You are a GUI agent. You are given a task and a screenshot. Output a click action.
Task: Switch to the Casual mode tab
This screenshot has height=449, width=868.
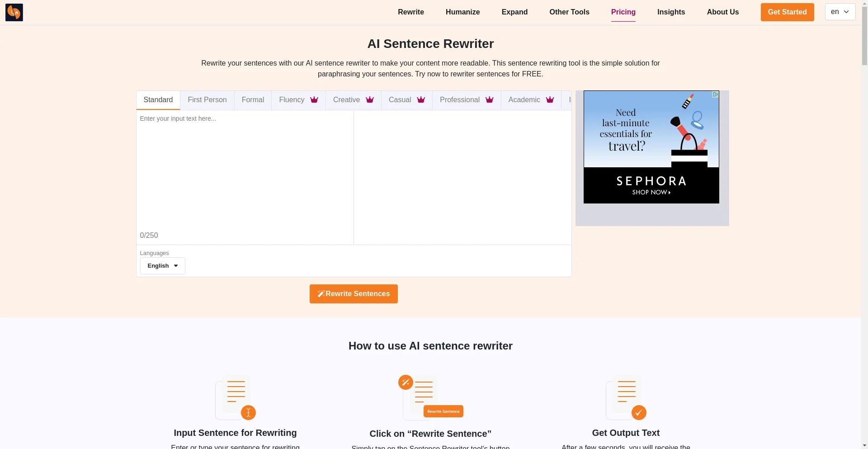pos(407,100)
